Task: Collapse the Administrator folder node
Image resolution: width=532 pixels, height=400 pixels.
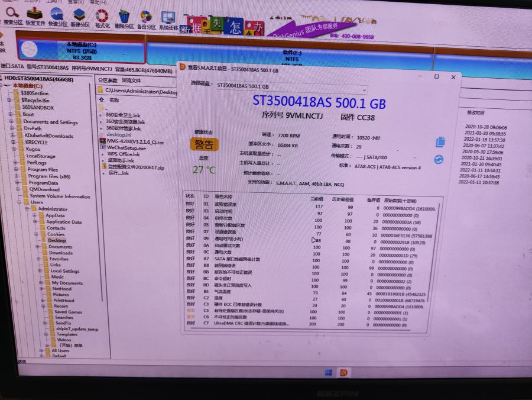Action: click(x=27, y=208)
